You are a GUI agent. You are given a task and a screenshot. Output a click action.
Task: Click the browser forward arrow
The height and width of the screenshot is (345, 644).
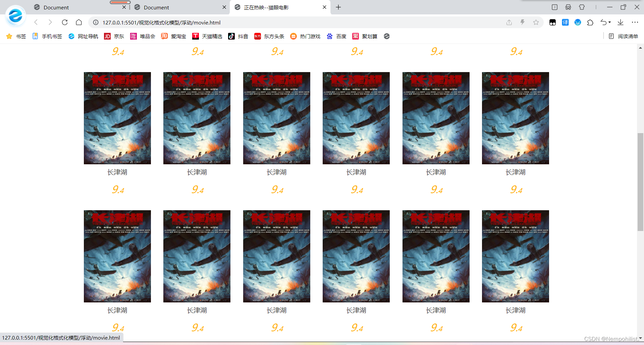click(50, 22)
